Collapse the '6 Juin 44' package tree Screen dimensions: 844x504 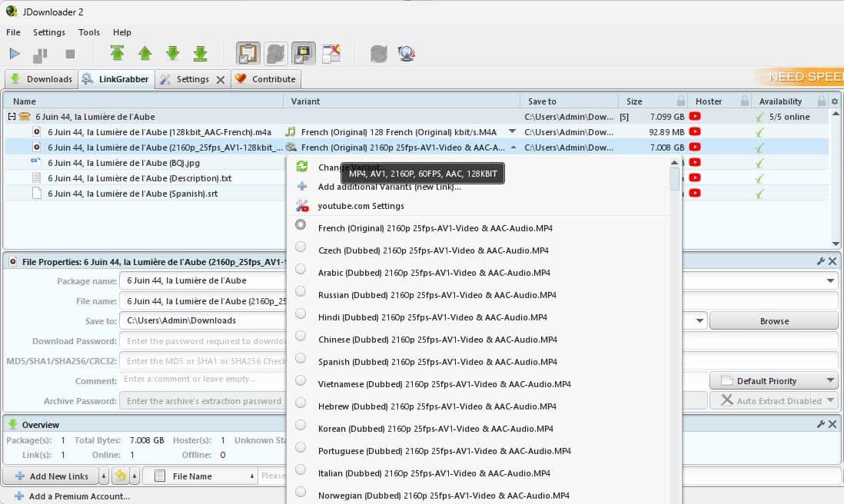pyautogui.click(x=12, y=117)
